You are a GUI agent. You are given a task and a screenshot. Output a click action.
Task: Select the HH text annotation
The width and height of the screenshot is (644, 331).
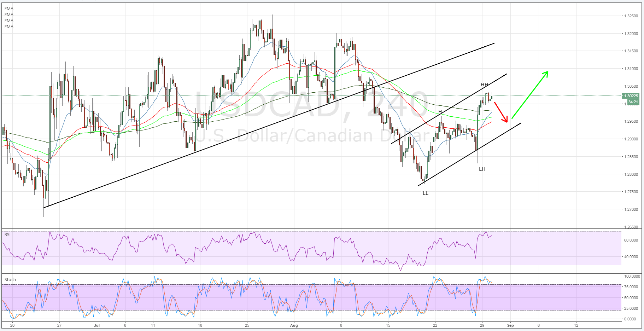[484, 85]
